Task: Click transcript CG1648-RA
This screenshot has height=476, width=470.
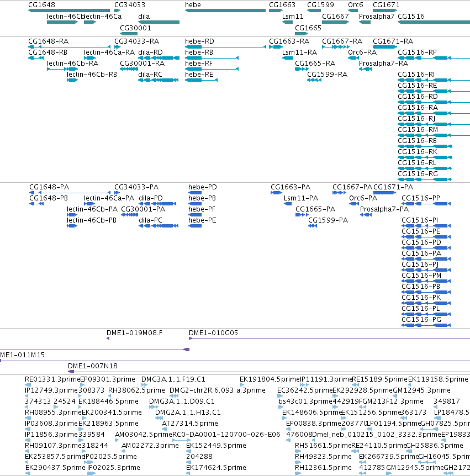Action: click(x=69, y=47)
